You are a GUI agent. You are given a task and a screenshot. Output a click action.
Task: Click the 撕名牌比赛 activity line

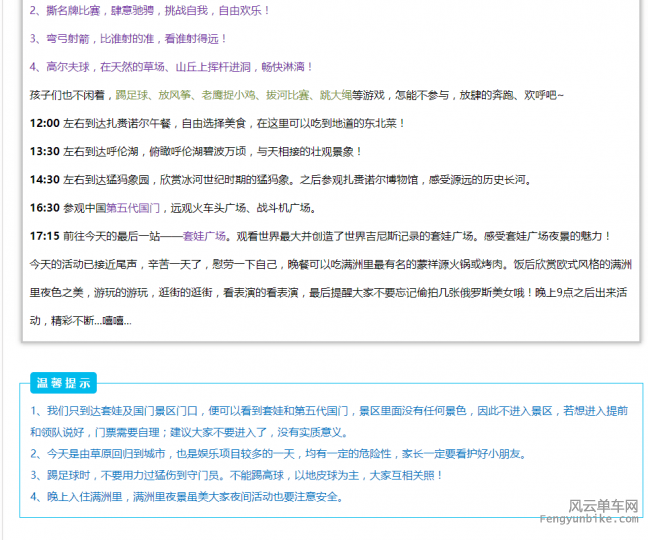(x=150, y=10)
